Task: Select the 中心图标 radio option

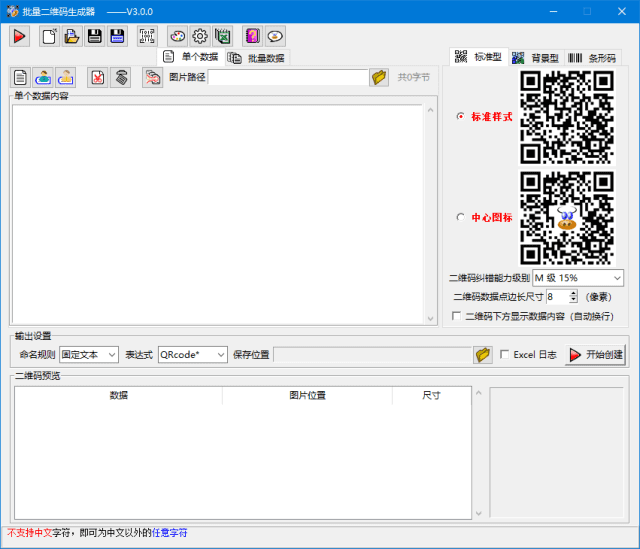Action: coord(460,217)
